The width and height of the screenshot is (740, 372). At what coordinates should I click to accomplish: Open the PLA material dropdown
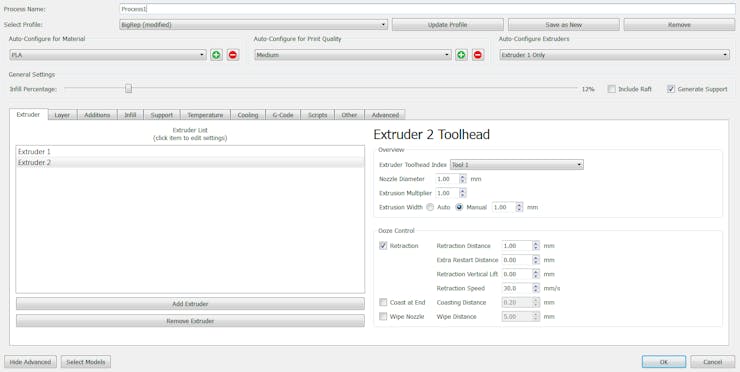click(108, 55)
